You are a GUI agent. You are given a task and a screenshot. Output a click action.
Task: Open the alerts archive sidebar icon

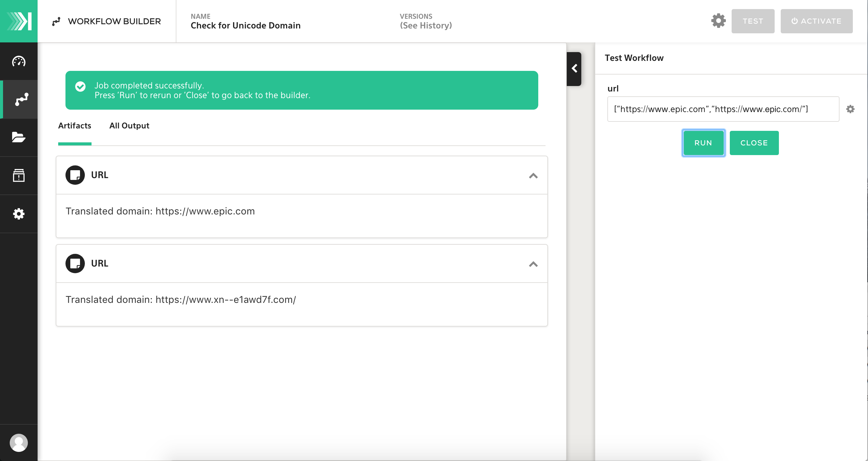click(18, 175)
